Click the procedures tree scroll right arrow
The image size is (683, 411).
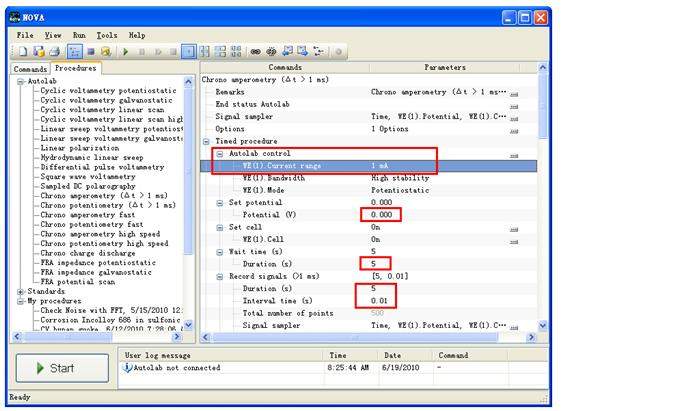pos(177,337)
